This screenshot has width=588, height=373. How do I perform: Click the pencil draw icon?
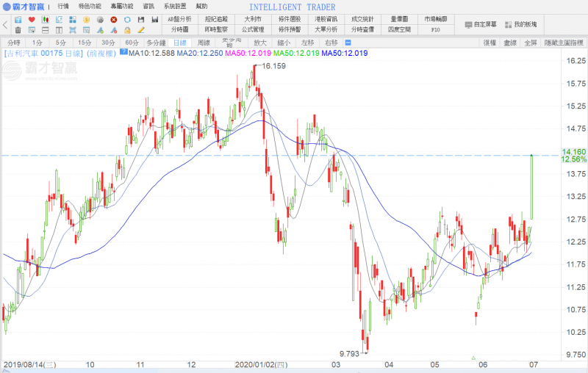(140, 30)
